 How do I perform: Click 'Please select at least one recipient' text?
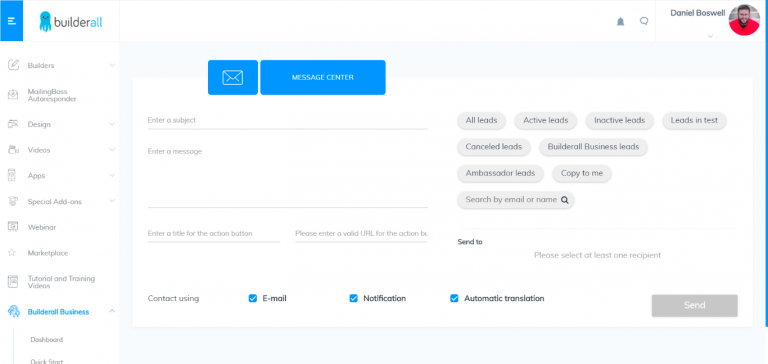click(x=598, y=255)
